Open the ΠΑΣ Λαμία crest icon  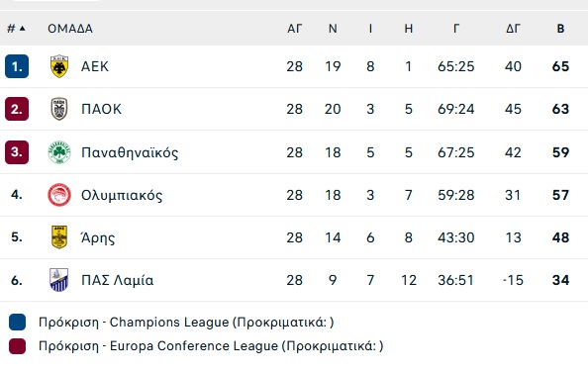[x=59, y=280]
